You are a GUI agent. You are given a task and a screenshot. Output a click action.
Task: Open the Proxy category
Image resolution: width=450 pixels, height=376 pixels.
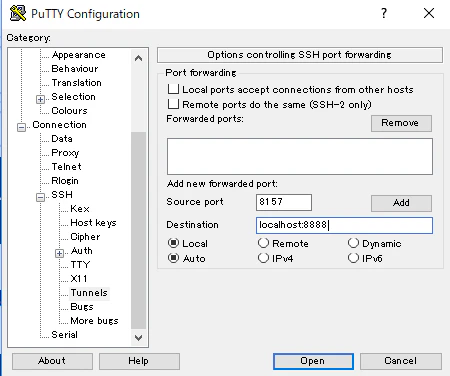(x=65, y=153)
